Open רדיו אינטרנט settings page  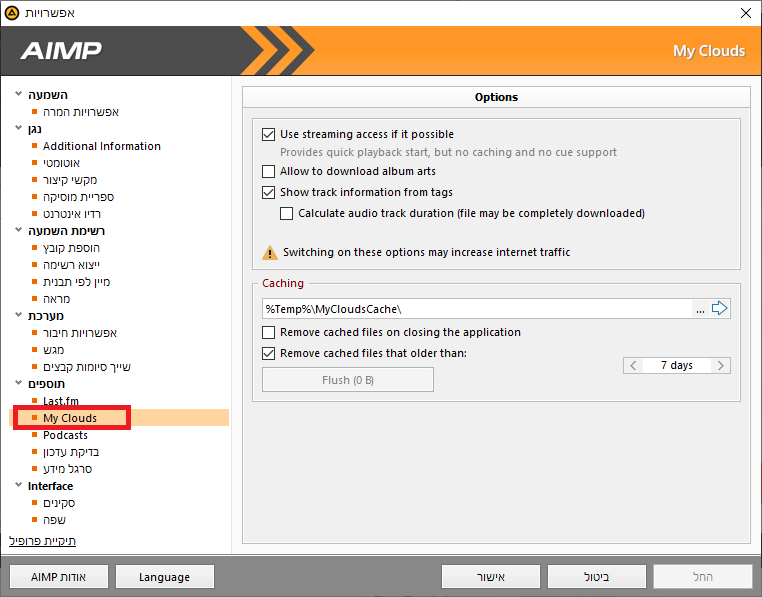[72, 214]
